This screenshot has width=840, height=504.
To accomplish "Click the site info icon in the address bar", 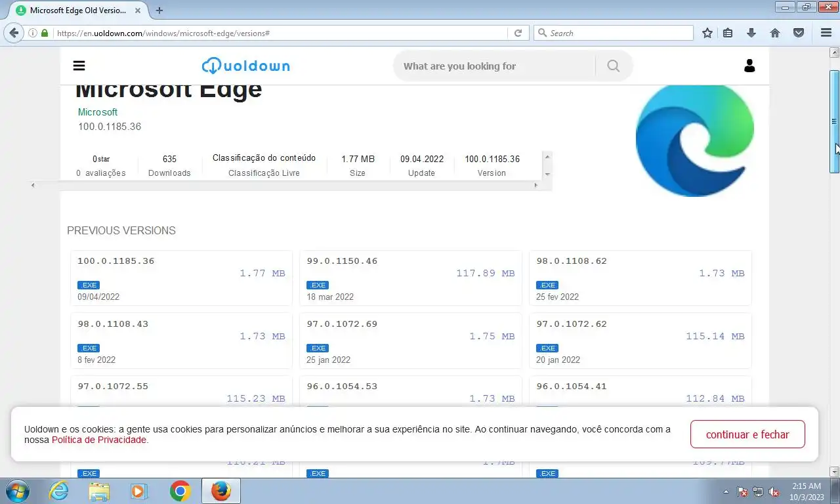I will [33, 33].
